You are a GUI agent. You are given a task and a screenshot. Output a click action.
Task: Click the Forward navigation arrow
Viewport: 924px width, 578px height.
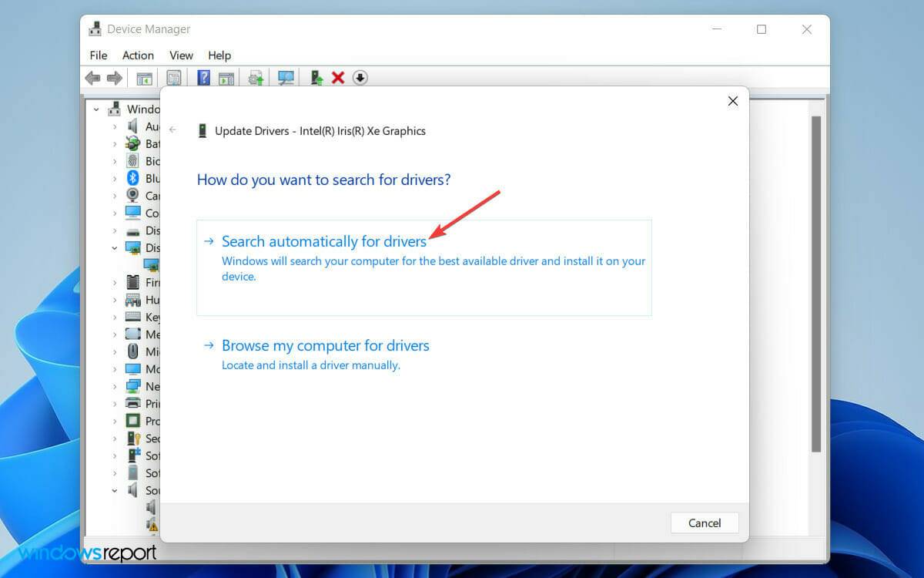114,77
